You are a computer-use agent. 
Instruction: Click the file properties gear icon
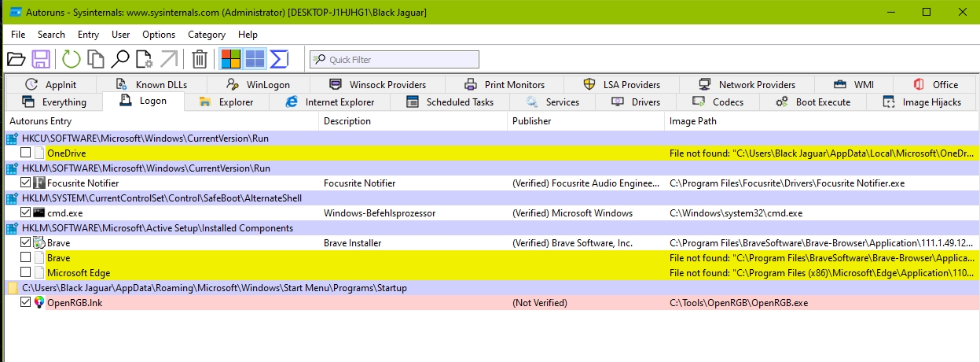pos(144,59)
